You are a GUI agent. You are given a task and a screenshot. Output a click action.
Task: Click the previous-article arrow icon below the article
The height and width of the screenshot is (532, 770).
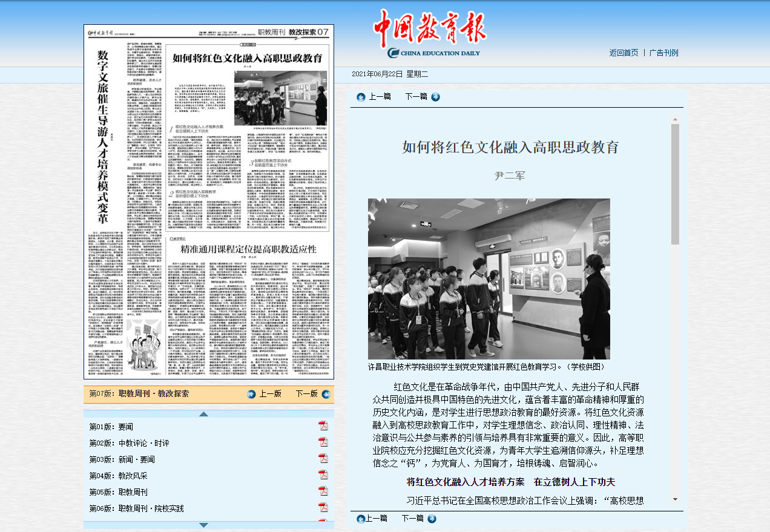tap(361, 519)
